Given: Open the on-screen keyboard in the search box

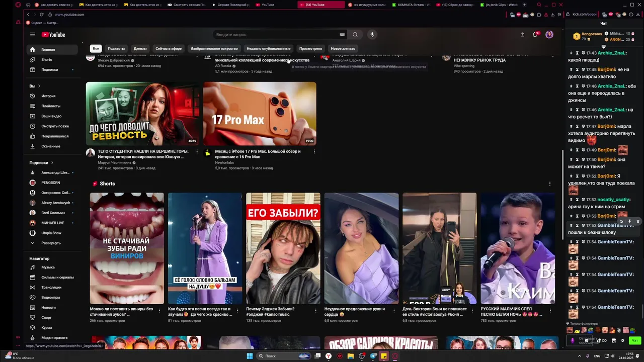Looking at the screenshot, I should (x=342, y=35).
